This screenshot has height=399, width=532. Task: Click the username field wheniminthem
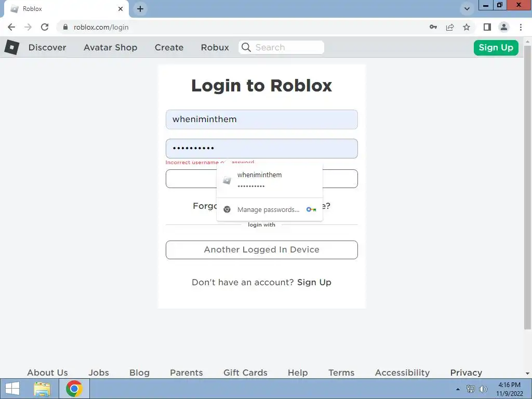(262, 119)
